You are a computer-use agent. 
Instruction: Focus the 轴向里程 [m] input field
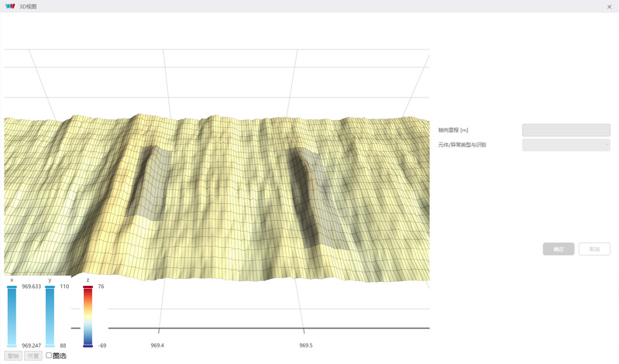(x=566, y=130)
